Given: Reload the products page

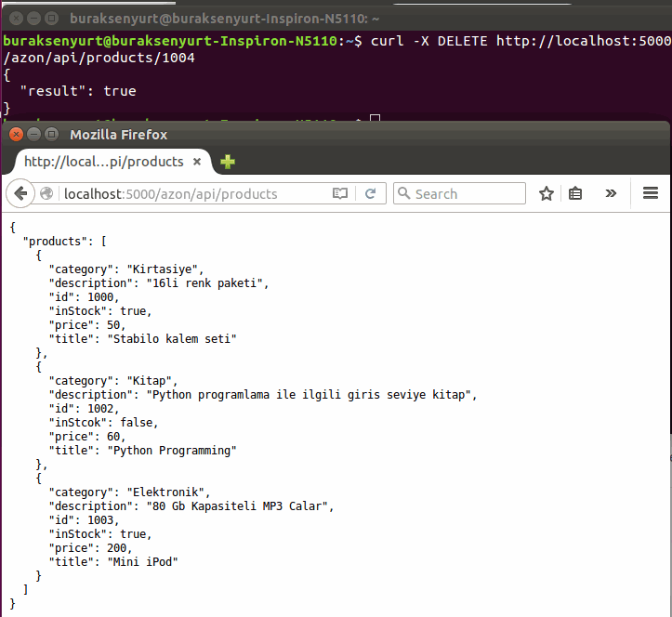Looking at the screenshot, I should click(x=370, y=193).
